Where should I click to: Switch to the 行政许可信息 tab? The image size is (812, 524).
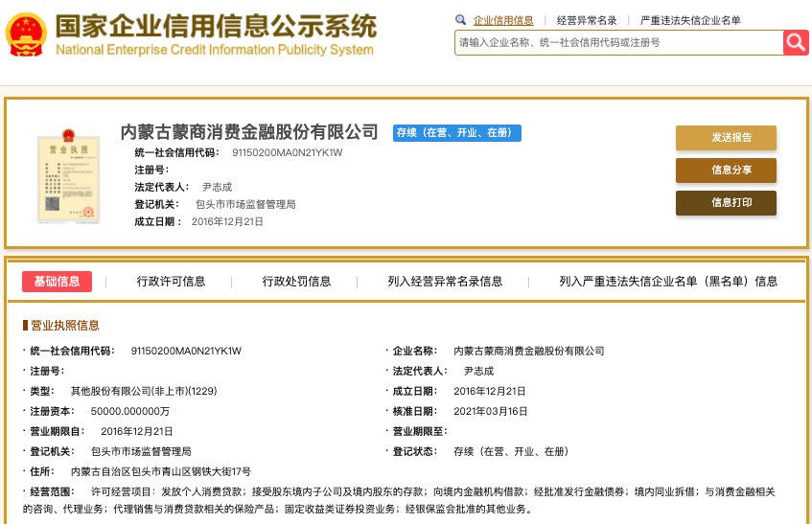171,282
